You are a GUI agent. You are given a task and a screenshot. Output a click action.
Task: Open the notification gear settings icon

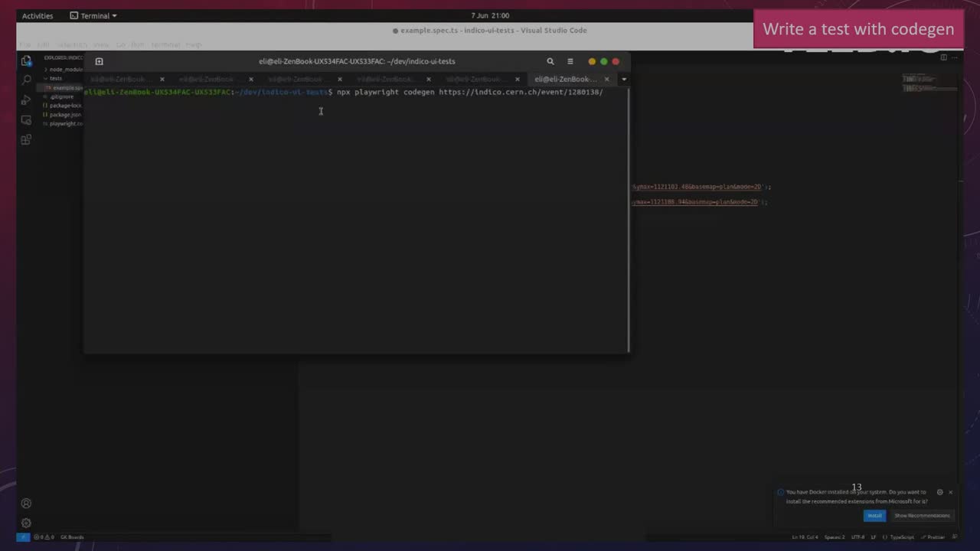tap(939, 492)
